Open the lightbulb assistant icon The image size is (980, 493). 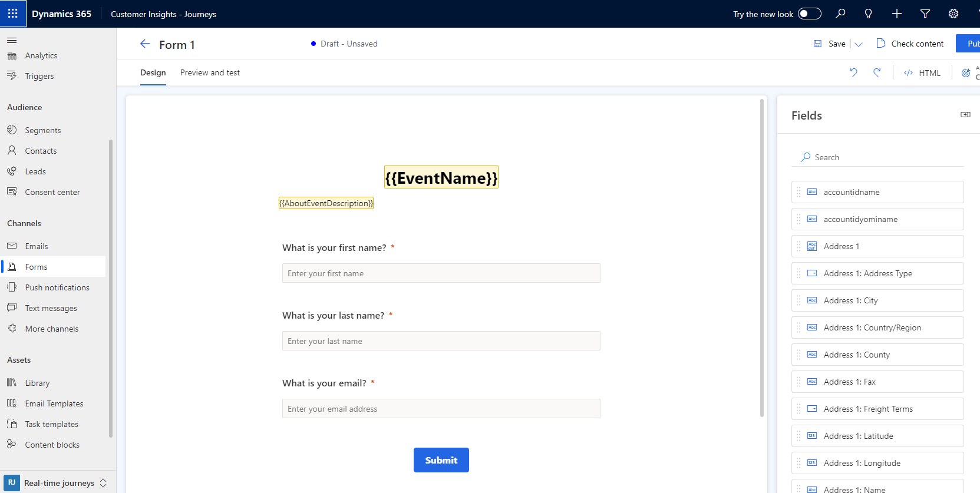(x=868, y=14)
